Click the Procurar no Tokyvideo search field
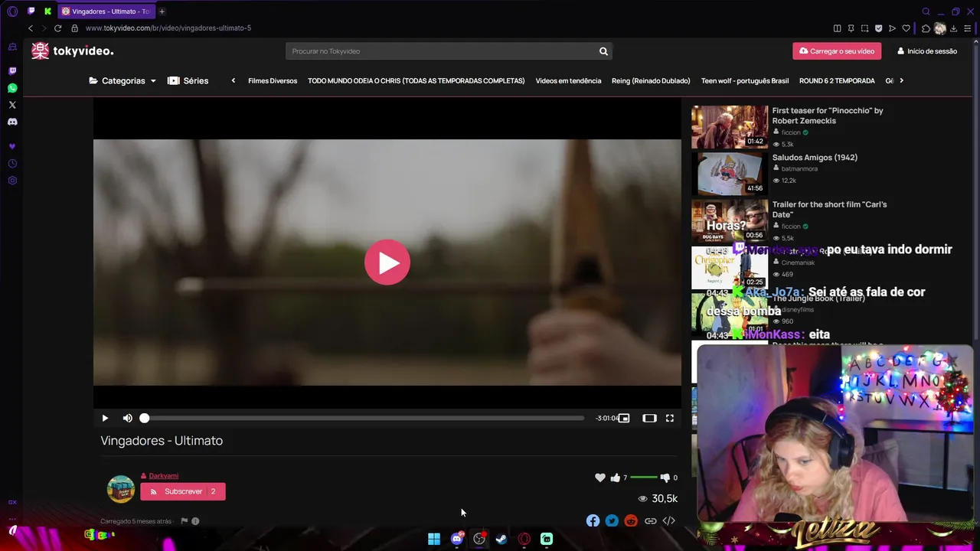The width and height of the screenshot is (980, 551). [x=440, y=51]
